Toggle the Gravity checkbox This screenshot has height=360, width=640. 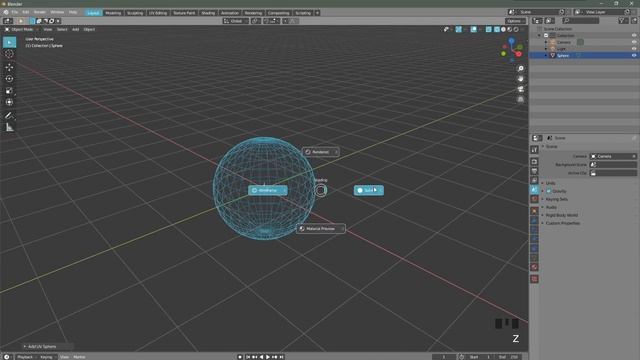point(549,191)
